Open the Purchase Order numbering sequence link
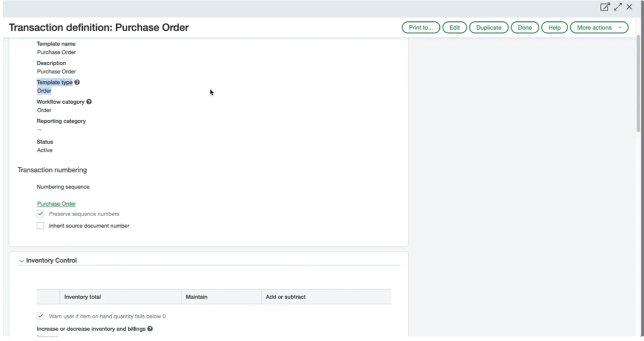644x341 pixels. coord(56,204)
